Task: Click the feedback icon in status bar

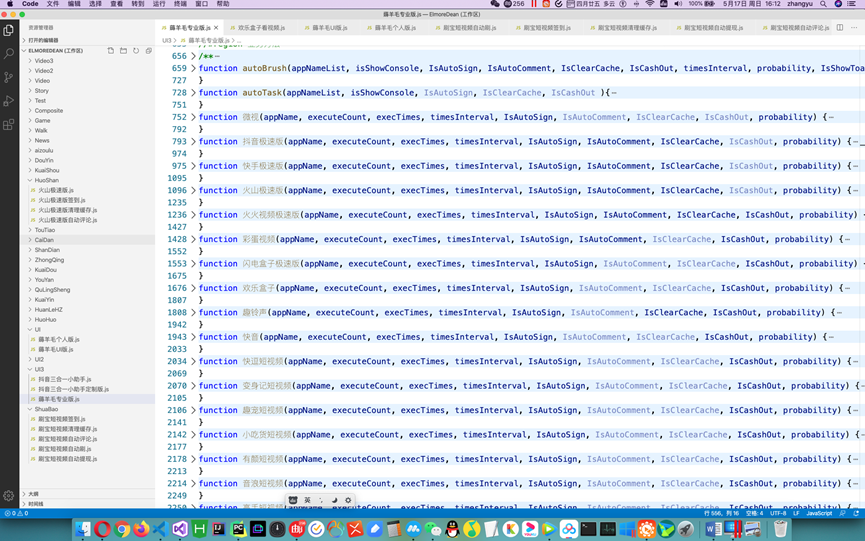Action: [842, 513]
